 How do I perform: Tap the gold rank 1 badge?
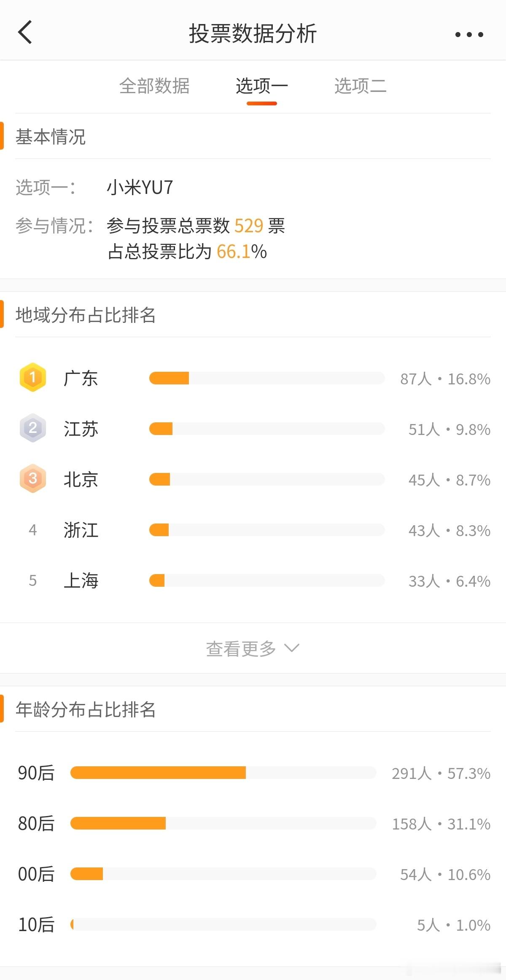(33, 377)
